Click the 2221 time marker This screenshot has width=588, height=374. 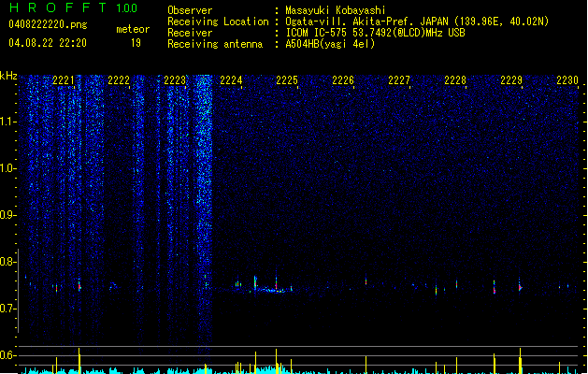coord(63,80)
